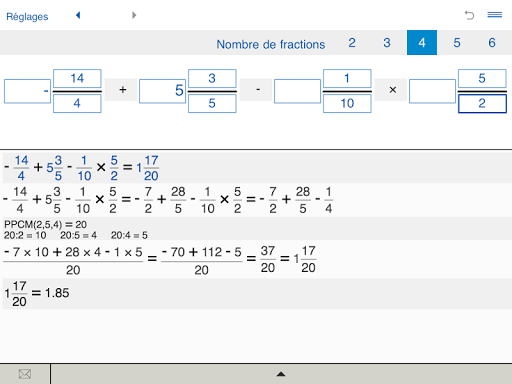Viewport: 512px width, 384px height.
Task: Click the denominator field containing 10
Action: [347, 103]
